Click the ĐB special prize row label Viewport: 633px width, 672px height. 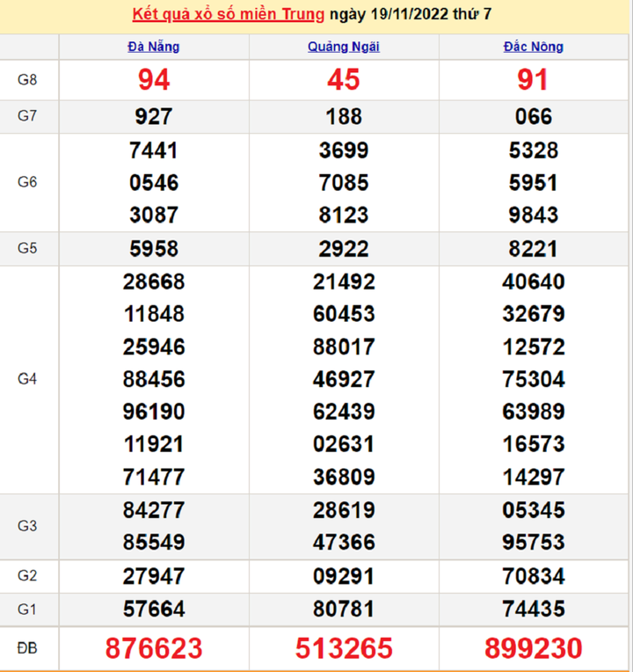[x=28, y=648]
